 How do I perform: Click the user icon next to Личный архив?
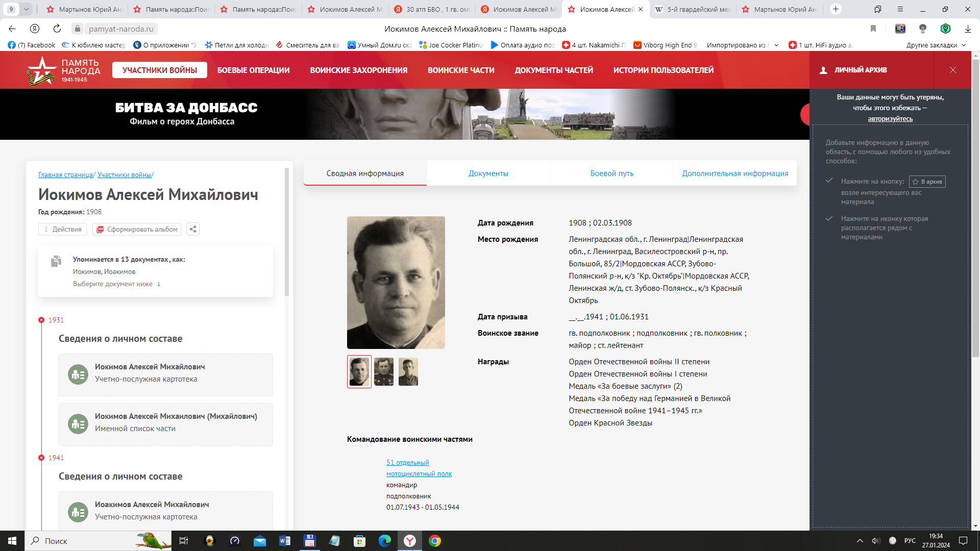[x=823, y=70]
